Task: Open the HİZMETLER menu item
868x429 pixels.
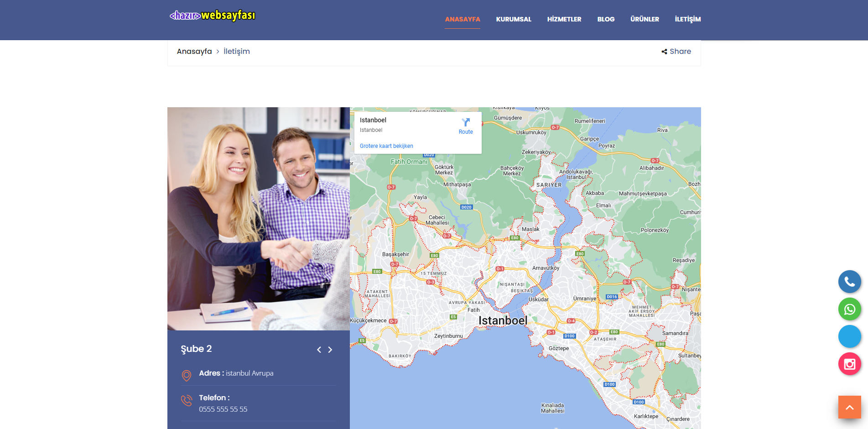Action: pyautogui.click(x=564, y=19)
